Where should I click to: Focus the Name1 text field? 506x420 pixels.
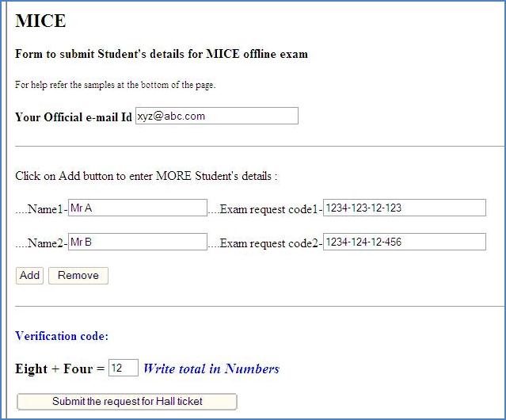(x=138, y=208)
